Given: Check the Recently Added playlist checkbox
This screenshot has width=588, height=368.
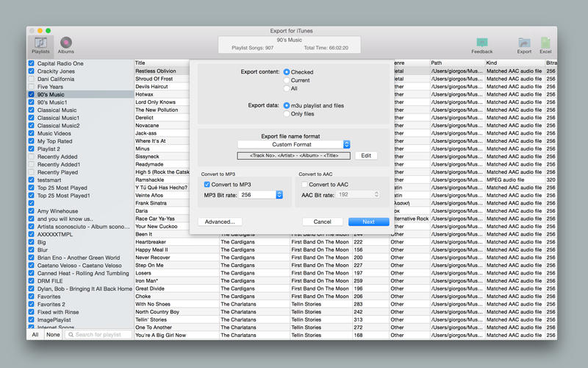Looking at the screenshot, I should click(x=32, y=157).
